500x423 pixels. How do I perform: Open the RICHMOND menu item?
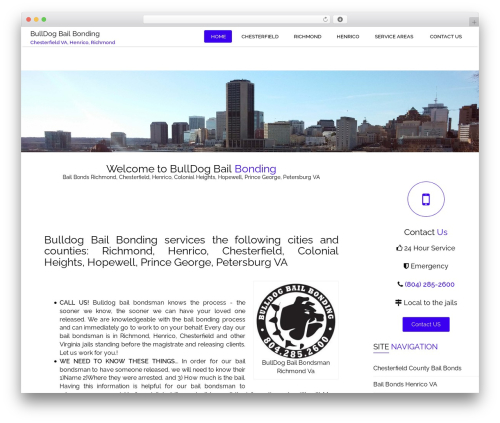tap(307, 37)
